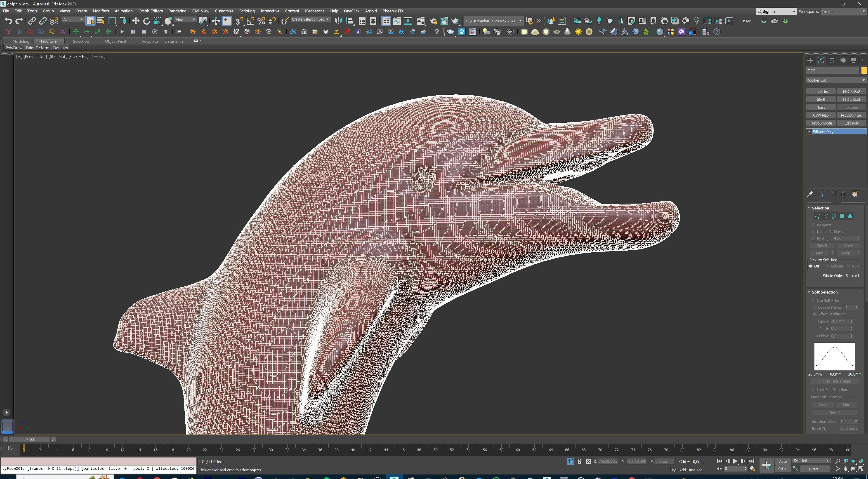Open the Workspaces Default dropdown
Image resolution: width=868 pixels, height=479 pixels.
point(843,12)
